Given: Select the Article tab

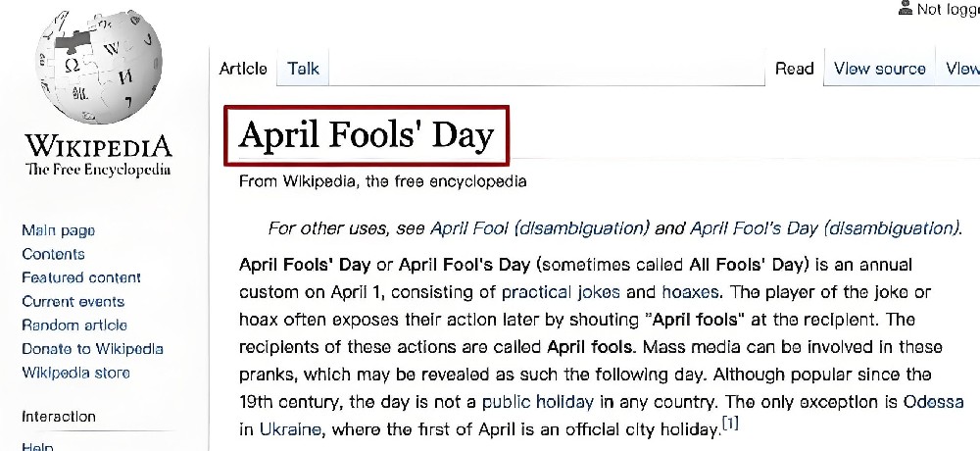Looking at the screenshot, I should (243, 69).
